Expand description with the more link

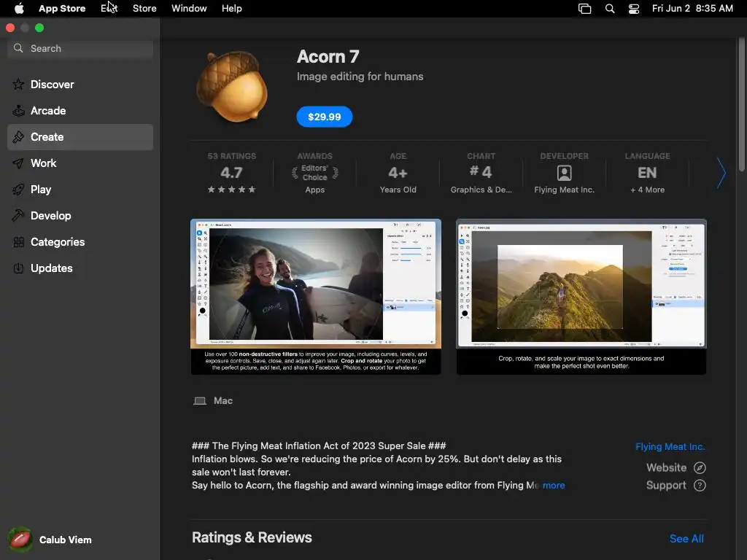pos(554,485)
